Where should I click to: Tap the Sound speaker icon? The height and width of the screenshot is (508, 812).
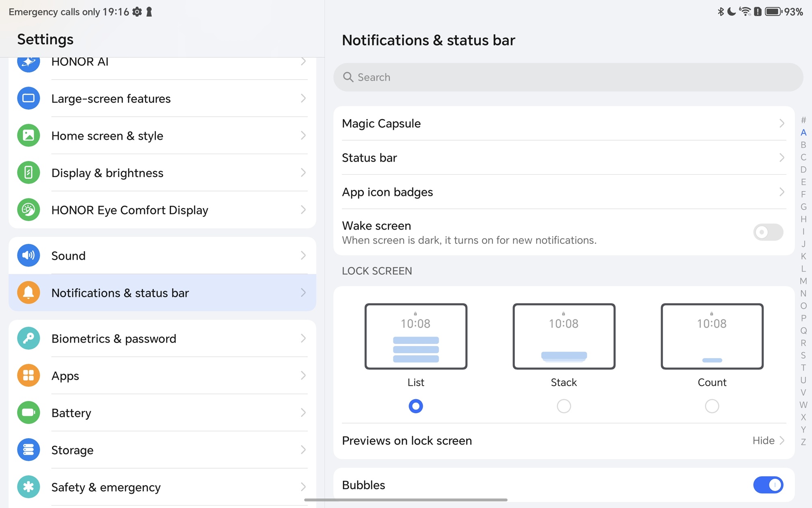point(28,255)
